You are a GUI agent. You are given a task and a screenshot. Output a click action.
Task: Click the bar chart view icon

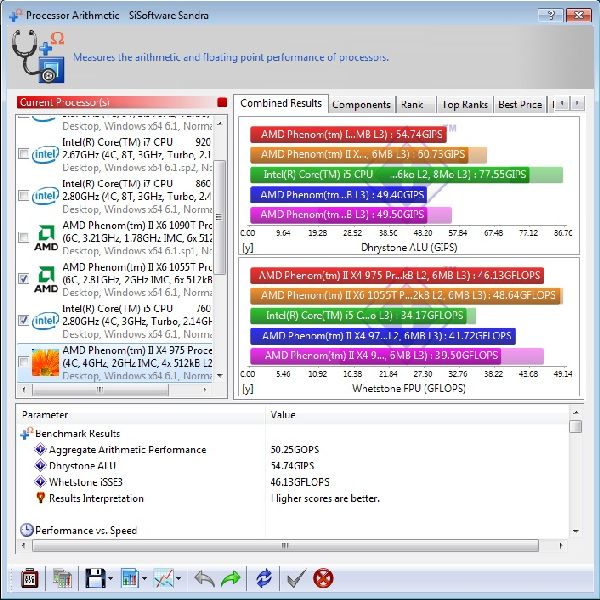(x=128, y=578)
